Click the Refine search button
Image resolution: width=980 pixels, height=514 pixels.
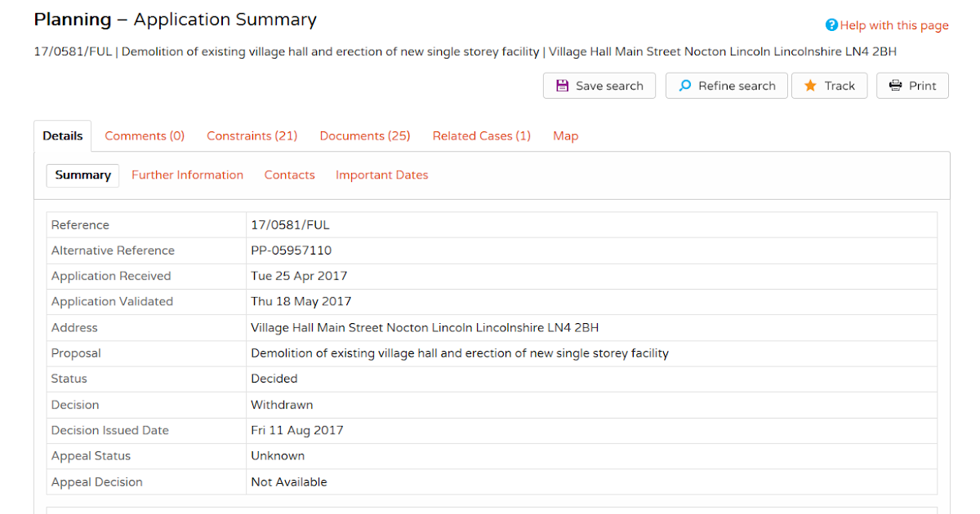click(726, 85)
